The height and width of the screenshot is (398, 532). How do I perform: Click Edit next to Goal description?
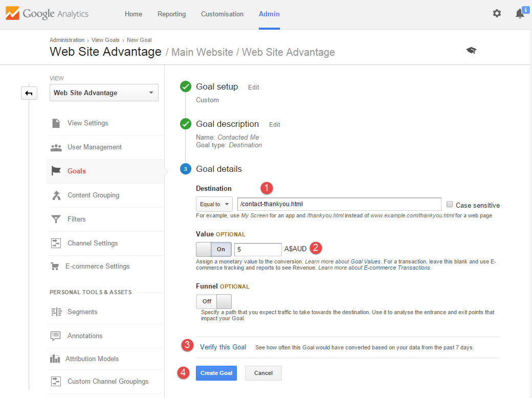(275, 124)
